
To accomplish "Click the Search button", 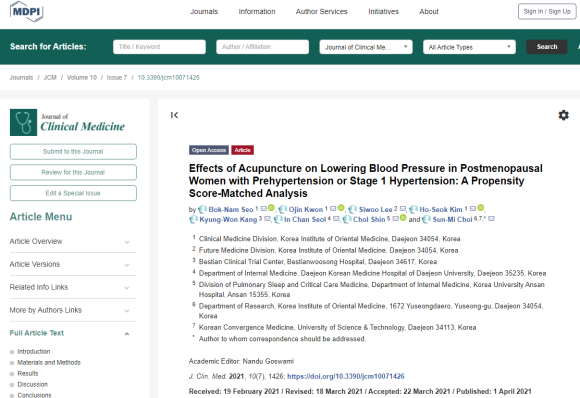I will 547,47.
